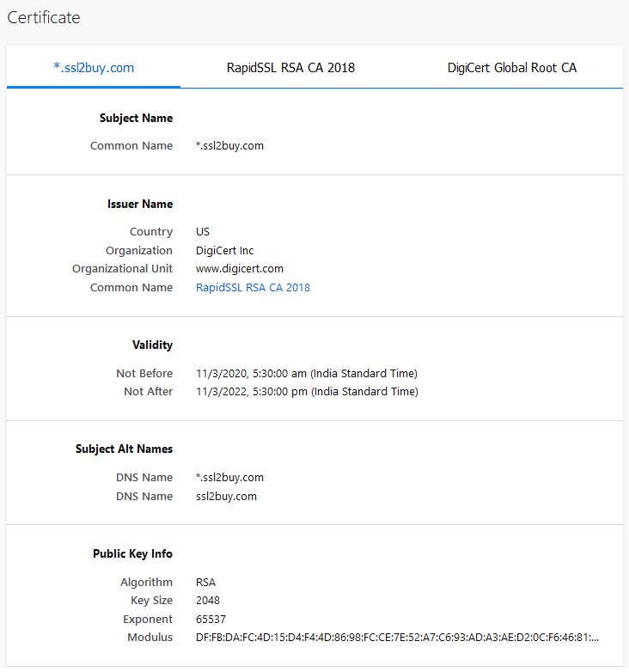Follow the RapidSSL RSA CA 2018 issuer link

(x=253, y=288)
